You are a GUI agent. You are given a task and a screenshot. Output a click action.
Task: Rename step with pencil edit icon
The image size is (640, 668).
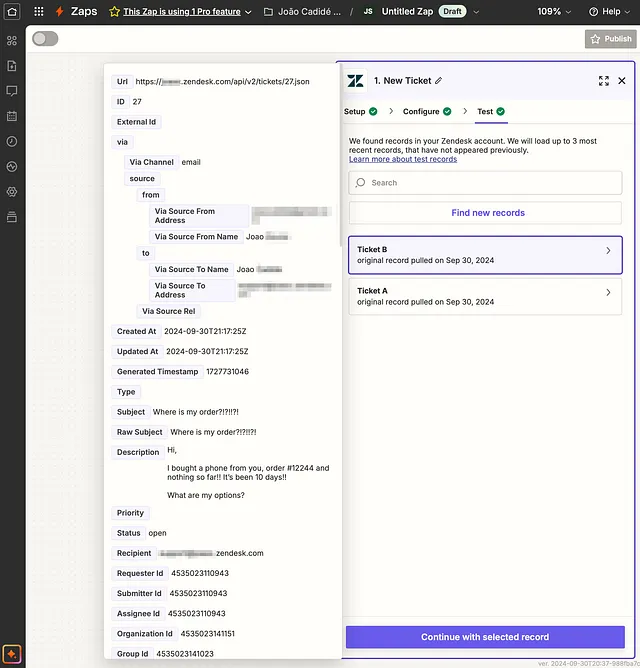click(438, 81)
